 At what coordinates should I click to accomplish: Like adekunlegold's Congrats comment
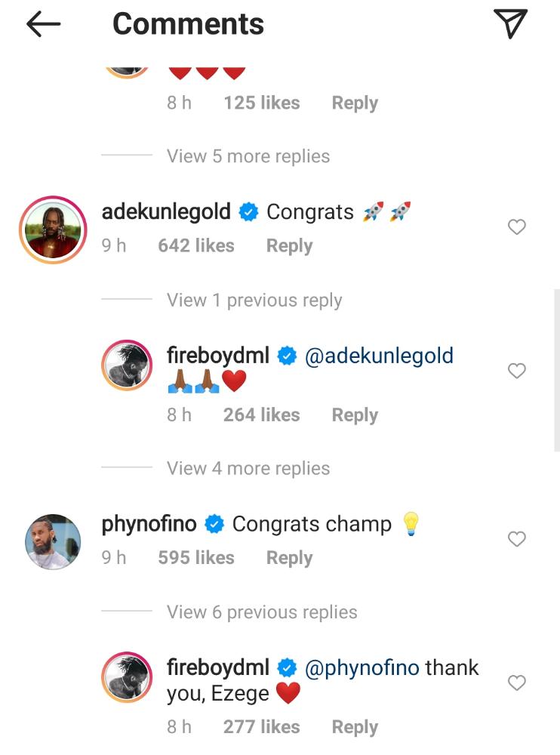pos(516,227)
